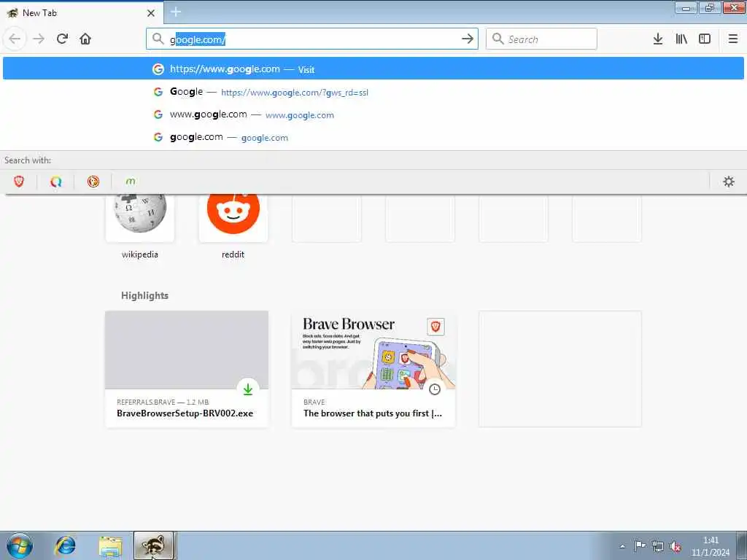
Task: Go back with the back arrow button
Action: [15, 39]
